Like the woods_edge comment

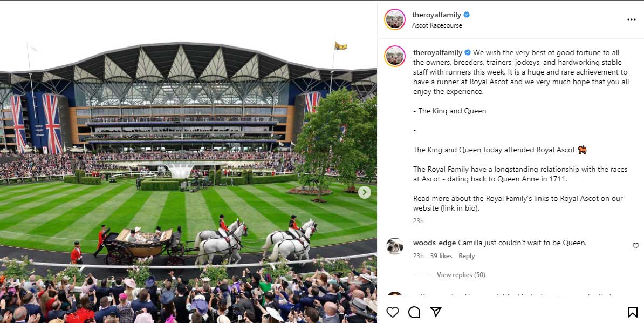(636, 246)
